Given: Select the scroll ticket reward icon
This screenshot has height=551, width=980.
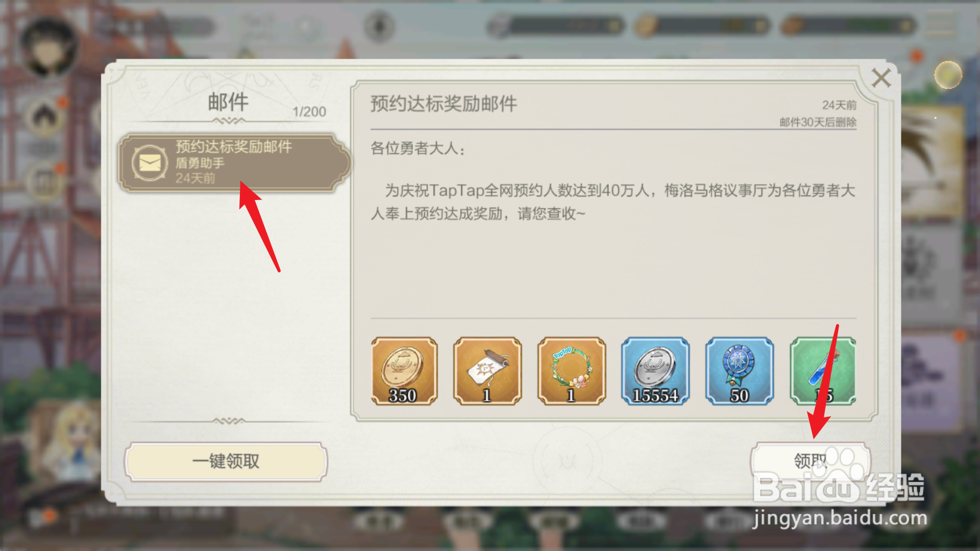Looking at the screenshot, I should tap(487, 371).
